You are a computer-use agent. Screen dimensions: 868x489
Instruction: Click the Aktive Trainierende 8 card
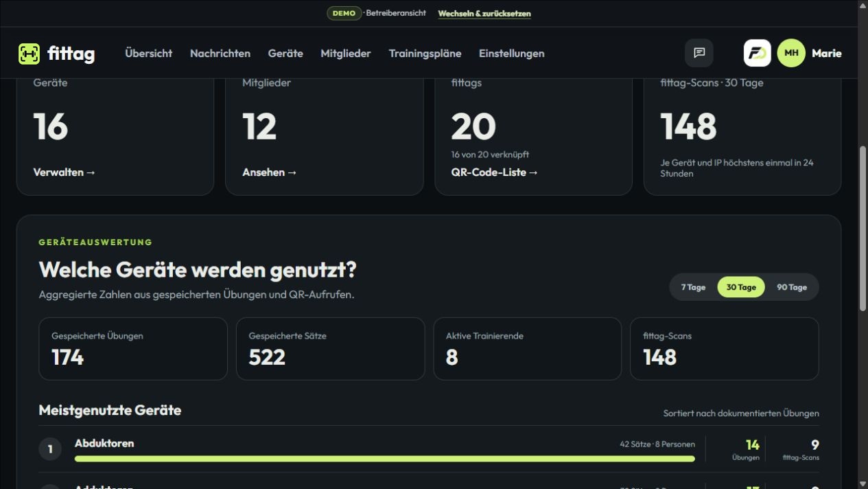pos(528,349)
